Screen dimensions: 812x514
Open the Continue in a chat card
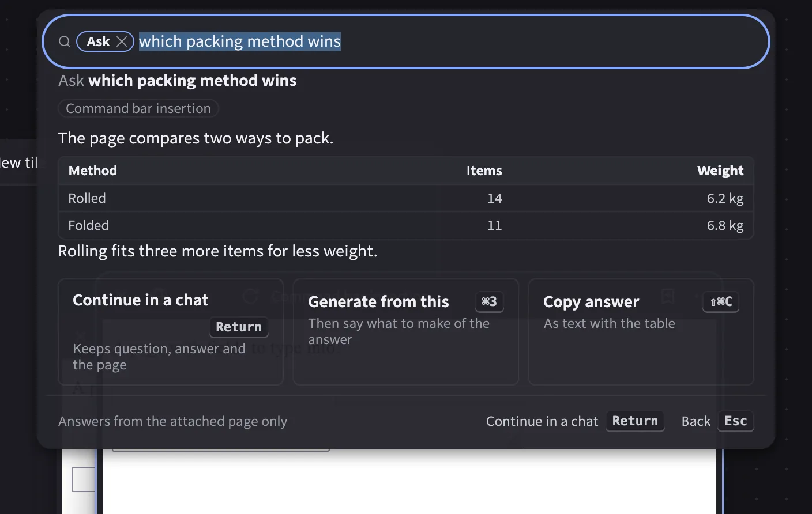tap(171, 332)
